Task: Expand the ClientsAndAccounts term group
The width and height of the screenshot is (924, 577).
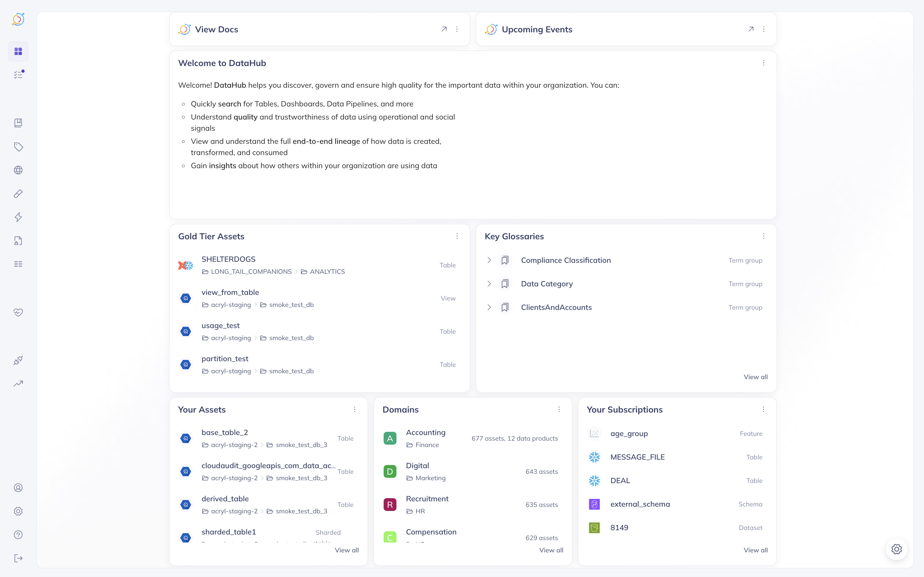Action: point(489,307)
